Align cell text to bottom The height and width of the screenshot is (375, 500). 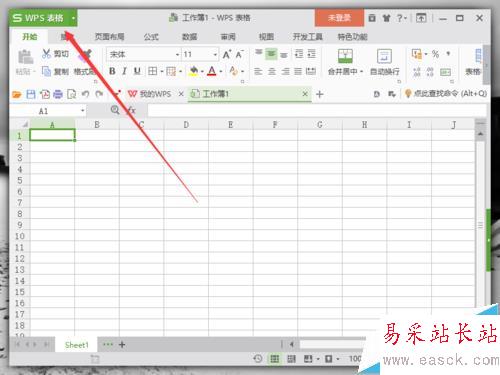point(284,54)
